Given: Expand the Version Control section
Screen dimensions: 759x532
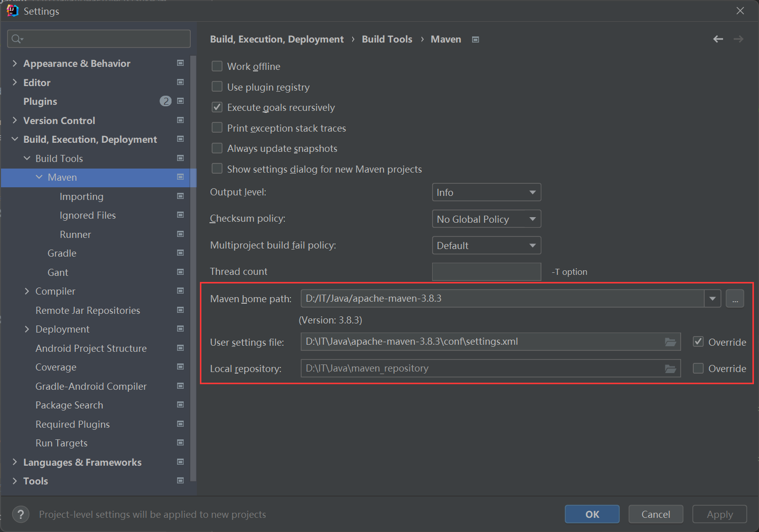Looking at the screenshot, I should point(15,120).
